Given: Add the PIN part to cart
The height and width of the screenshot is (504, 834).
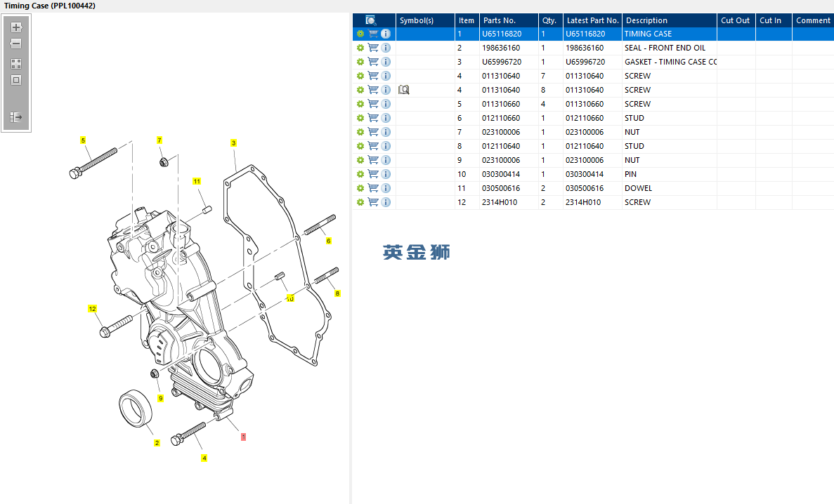Looking at the screenshot, I should click(373, 174).
